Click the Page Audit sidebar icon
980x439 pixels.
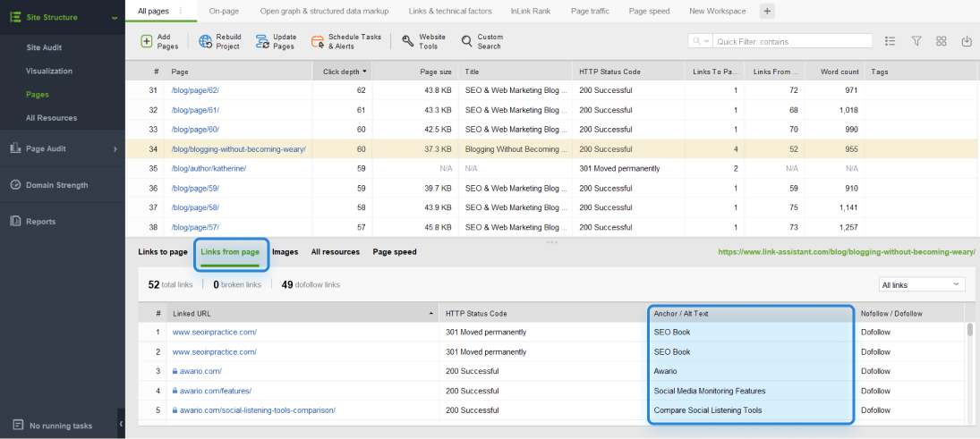pyautogui.click(x=15, y=148)
